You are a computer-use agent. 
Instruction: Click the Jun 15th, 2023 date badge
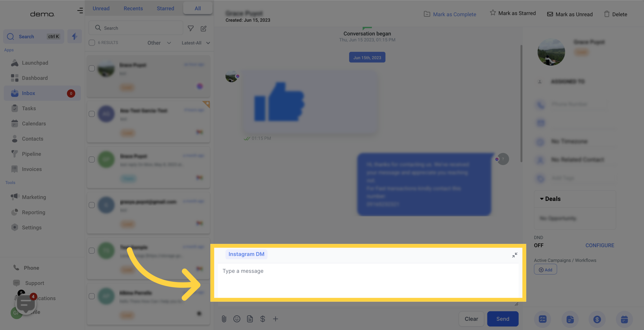click(x=367, y=57)
